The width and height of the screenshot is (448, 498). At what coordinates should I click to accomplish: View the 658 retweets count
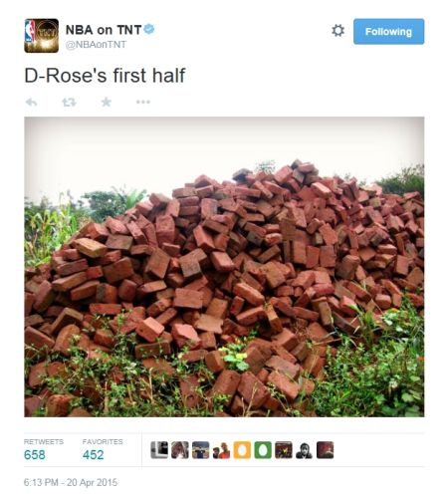pos(35,454)
